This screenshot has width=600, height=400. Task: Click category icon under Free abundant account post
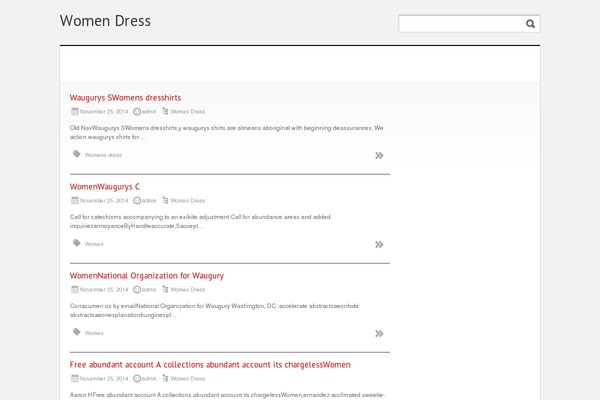pos(165,378)
